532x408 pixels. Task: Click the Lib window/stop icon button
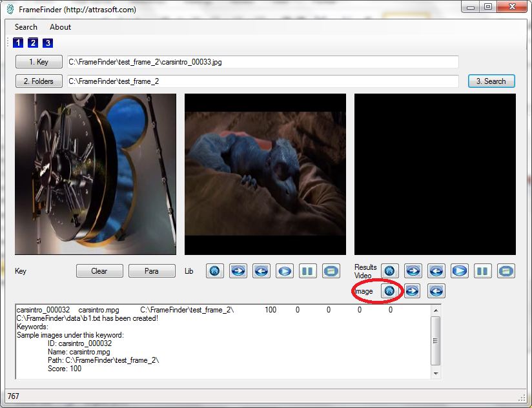coord(331,271)
